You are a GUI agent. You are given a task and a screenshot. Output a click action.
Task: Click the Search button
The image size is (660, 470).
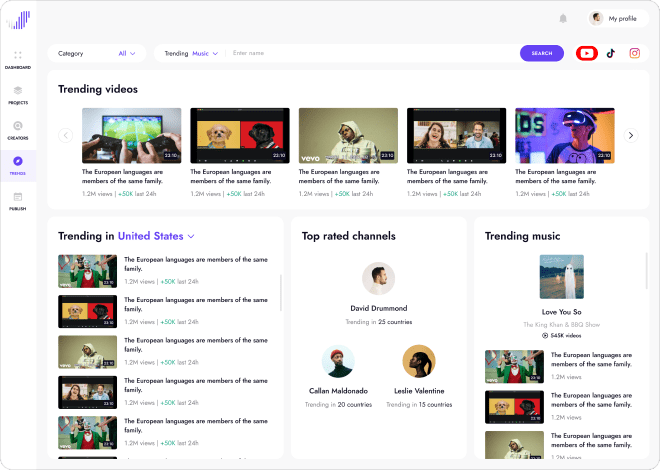click(541, 53)
